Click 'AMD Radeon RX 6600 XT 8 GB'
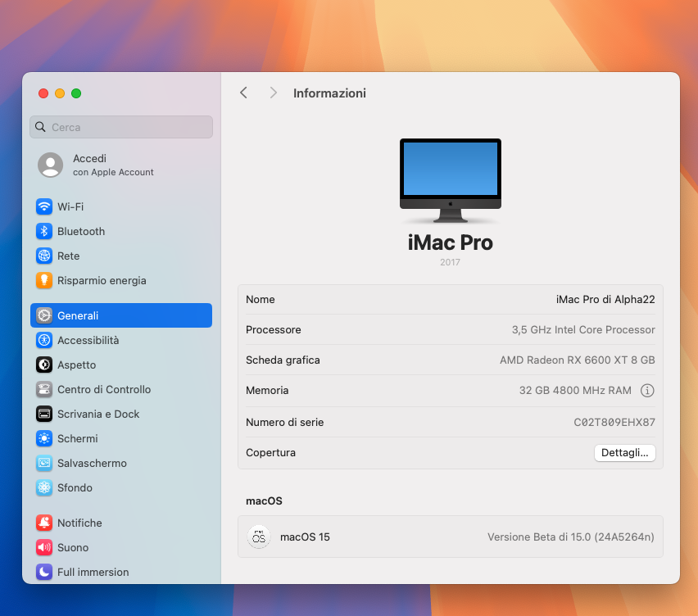This screenshot has width=698, height=616. pos(578,360)
